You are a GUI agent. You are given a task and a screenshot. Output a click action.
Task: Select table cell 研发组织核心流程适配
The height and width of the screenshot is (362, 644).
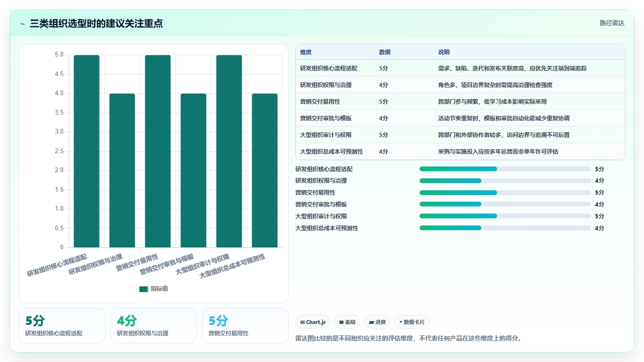pyautogui.click(x=329, y=68)
